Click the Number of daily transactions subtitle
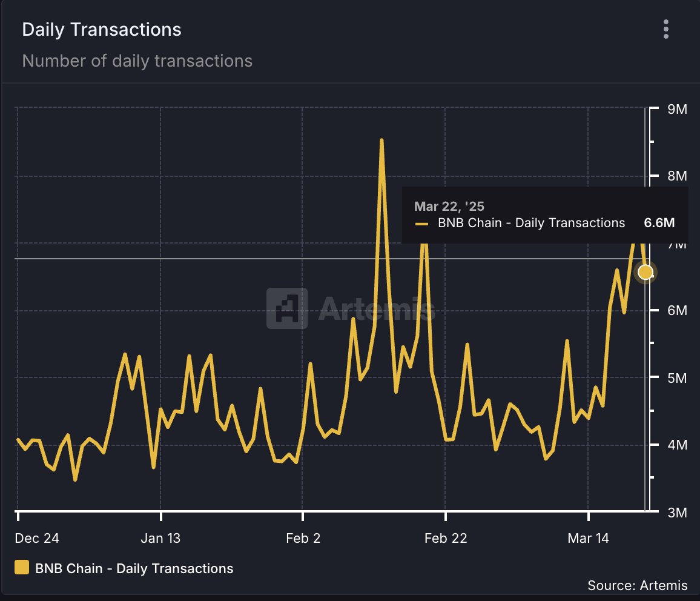 pyautogui.click(x=137, y=61)
